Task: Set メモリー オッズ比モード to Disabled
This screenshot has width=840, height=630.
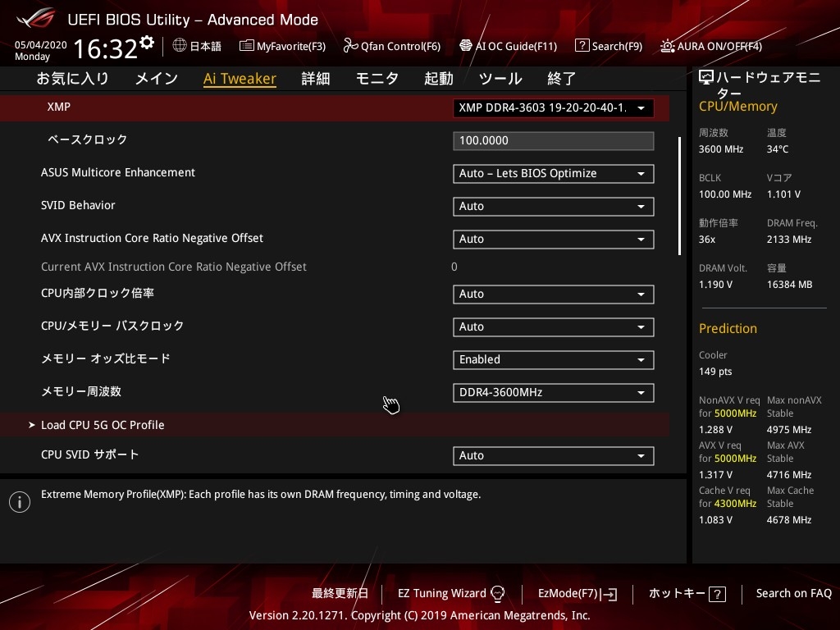Action: click(553, 359)
